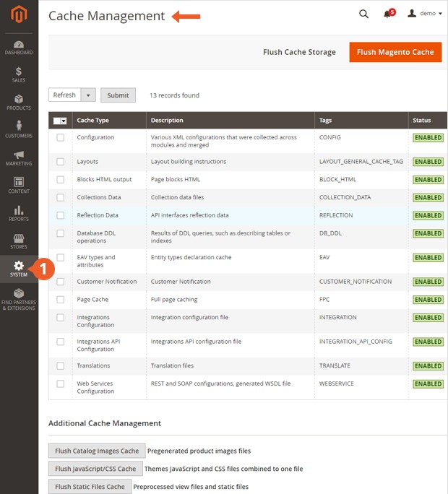This screenshot has height=494, width=448.
Task: Click Flush Cache Storage button
Action: click(x=299, y=52)
